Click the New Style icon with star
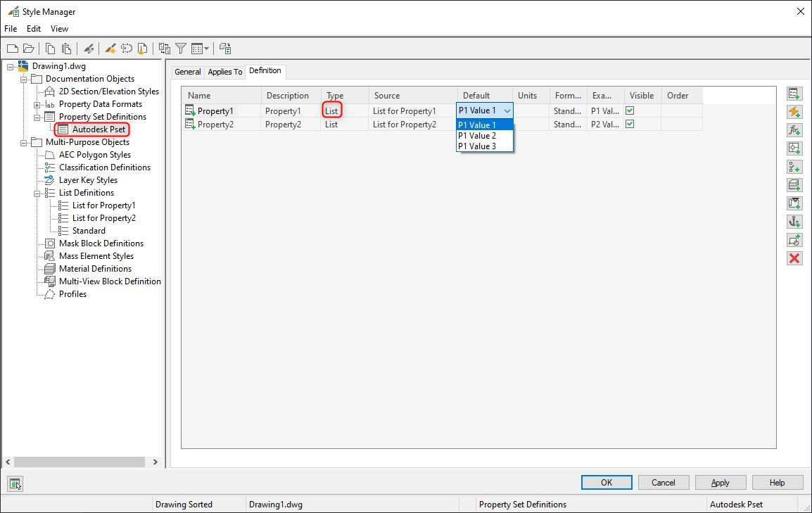The width and height of the screenshot is (812, 513). [x=110, y=49]
